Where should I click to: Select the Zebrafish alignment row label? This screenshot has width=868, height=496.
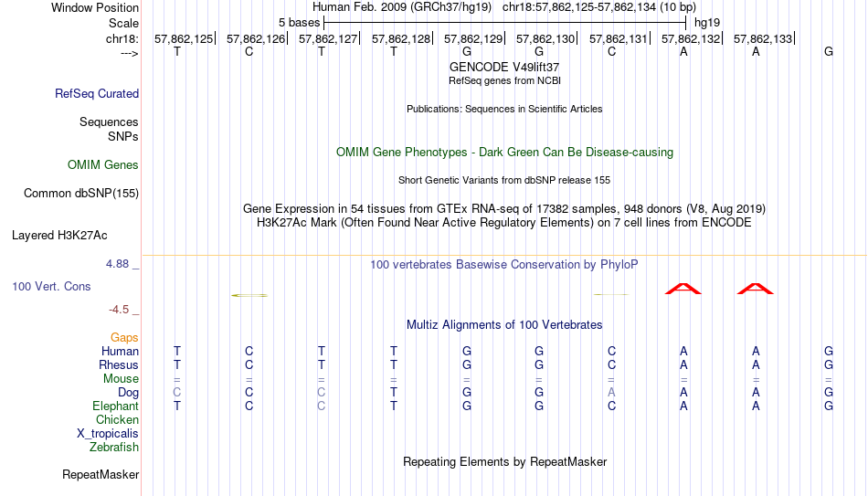pyautogui.click(x=114, y=447)
